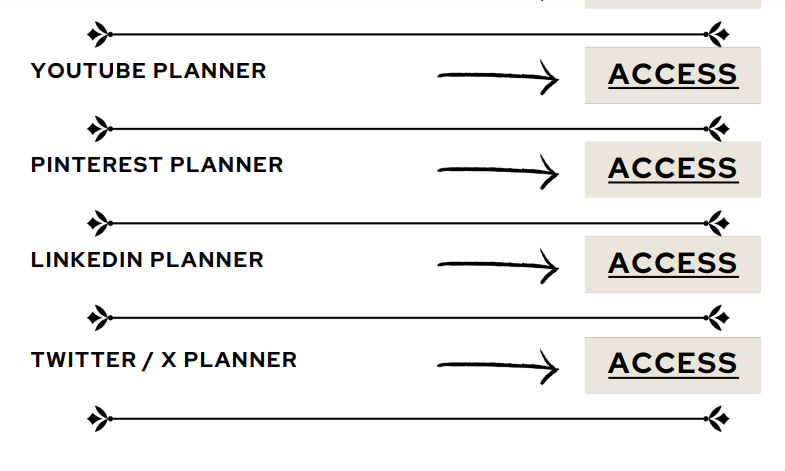785x471 pixels.
Task: Click left ornament of divider below Twitter / X Planner
Action: 100,419
